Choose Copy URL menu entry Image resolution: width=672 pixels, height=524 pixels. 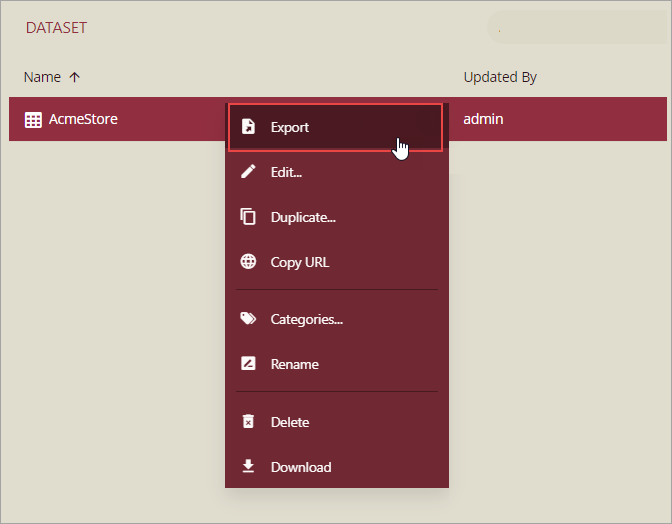[x=337, y=262]
